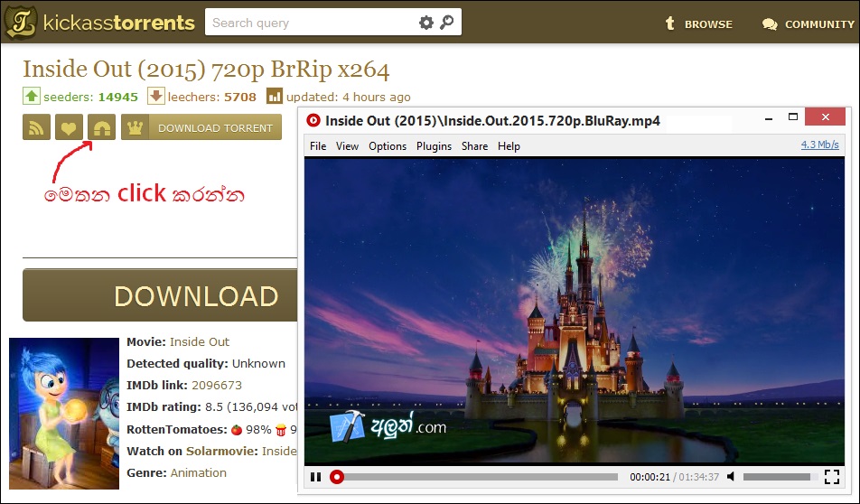The image size is (860, 504).
Task: Click the RottenTomatoes popcorn icon
Action: (x=281, y=429)
